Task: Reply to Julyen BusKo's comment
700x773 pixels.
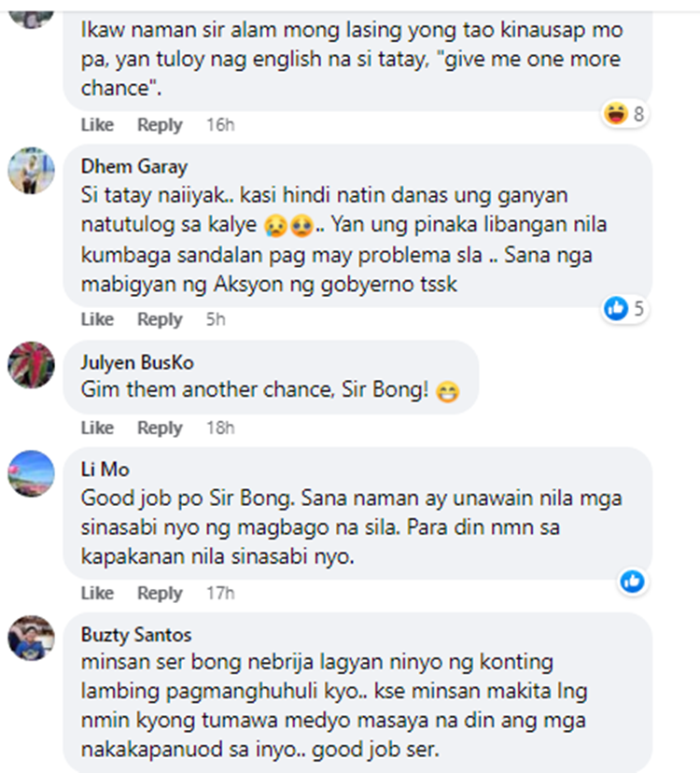Action: pos(160,428)
